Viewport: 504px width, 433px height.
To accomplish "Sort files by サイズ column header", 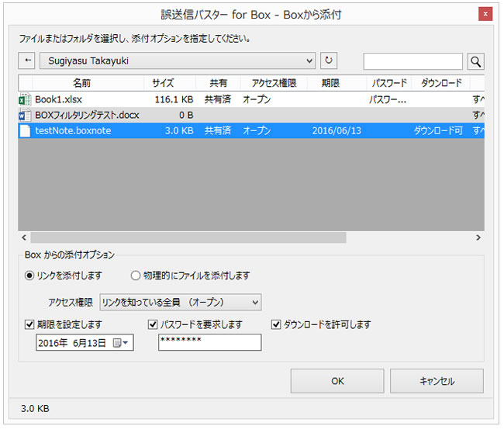I will (x=163, y=83).
